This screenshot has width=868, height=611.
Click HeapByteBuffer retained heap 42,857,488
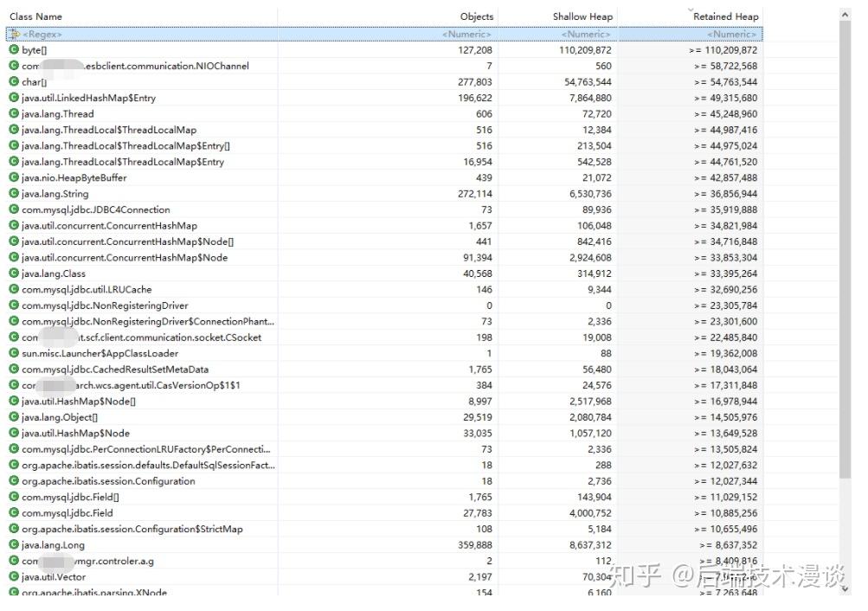click(726, 177)
